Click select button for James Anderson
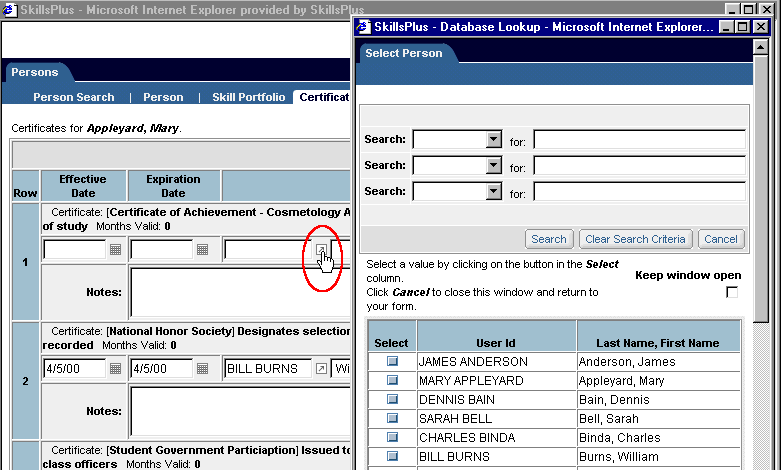This screenshot has width=781, height=470. 392,361
